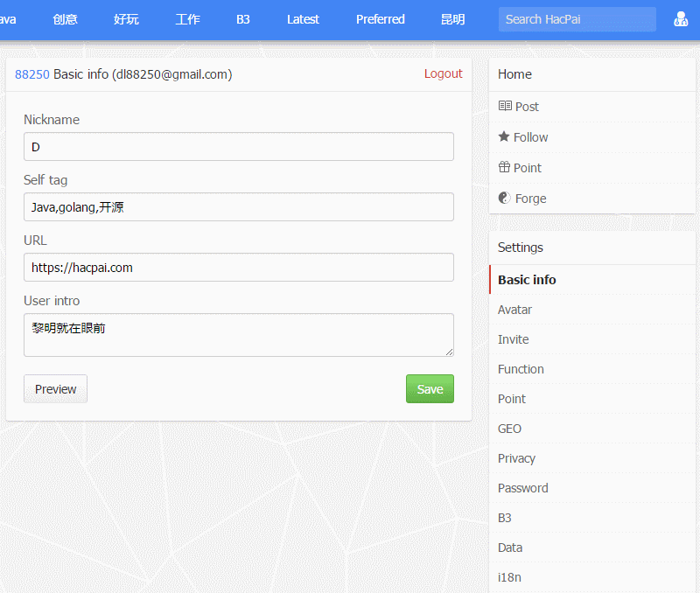Click the 88250 username link
The height and width of the screenshot is (593, 700).
[32, 74]
